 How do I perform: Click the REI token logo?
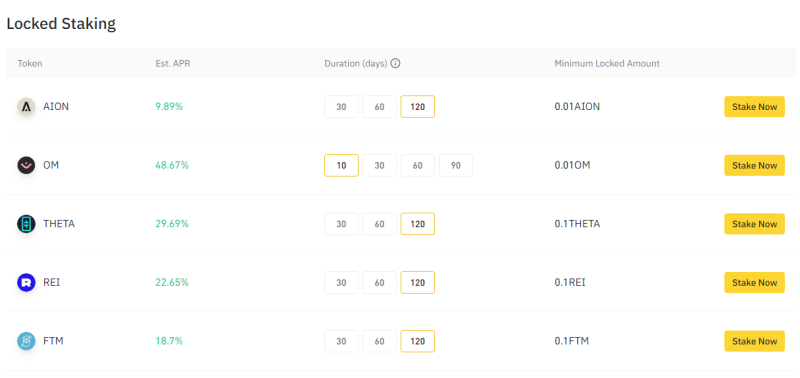(26, 283)
